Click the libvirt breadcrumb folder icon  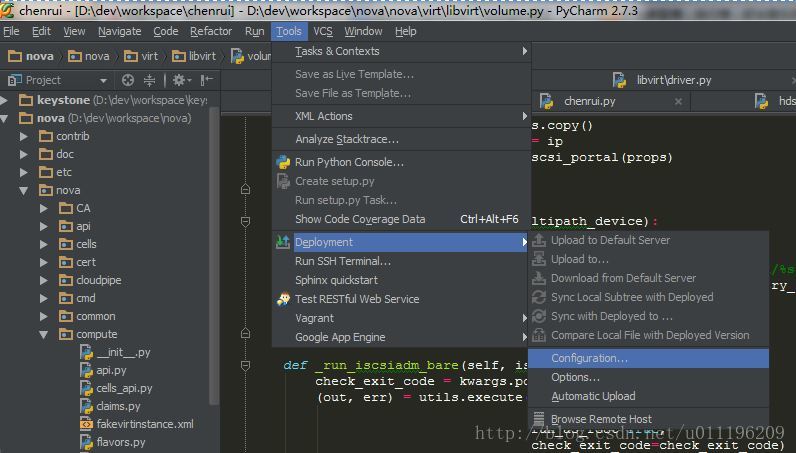[x=178, y=56]
